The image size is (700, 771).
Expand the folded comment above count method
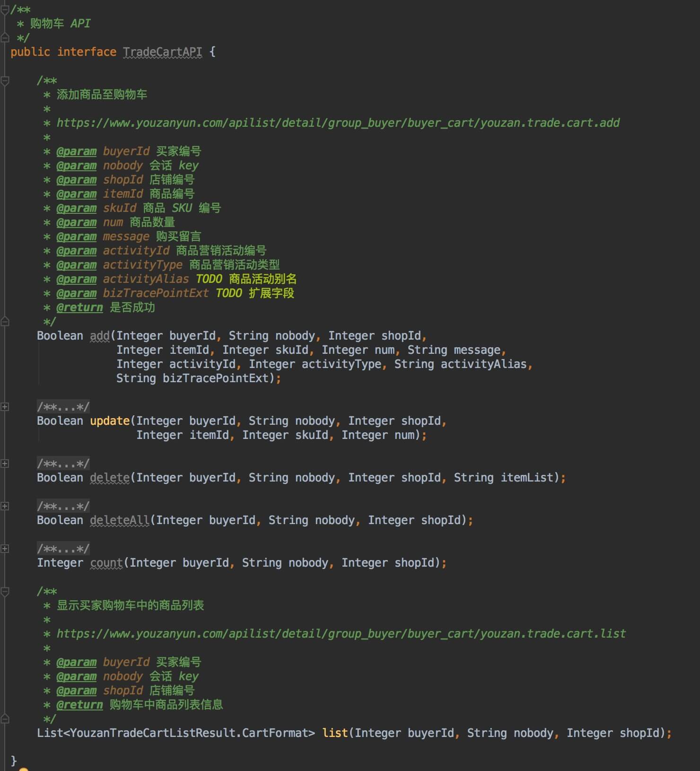5,549
